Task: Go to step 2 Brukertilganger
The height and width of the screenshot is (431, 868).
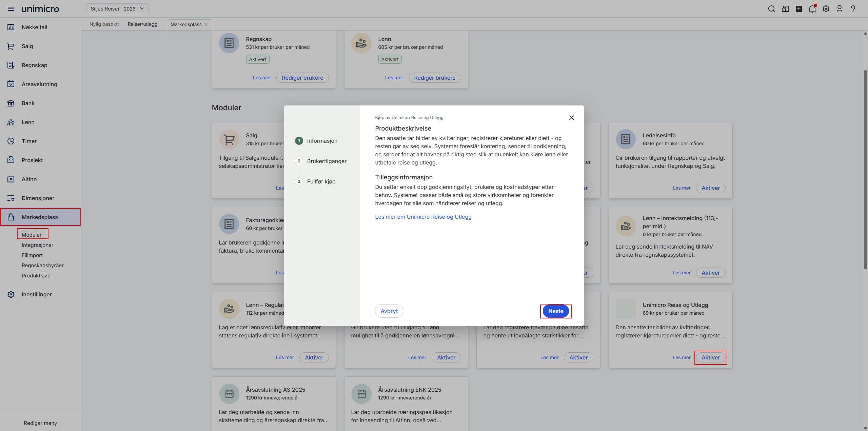Action: 326,161
